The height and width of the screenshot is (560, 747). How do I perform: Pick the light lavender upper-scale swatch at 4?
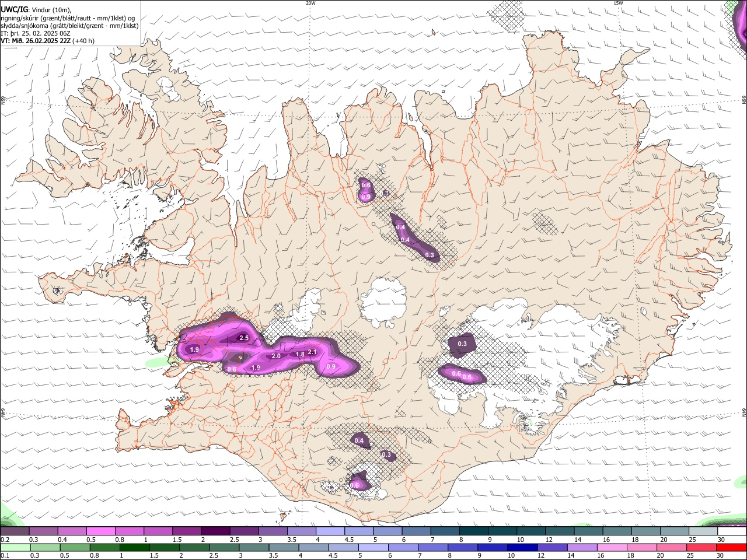(330, 531)
